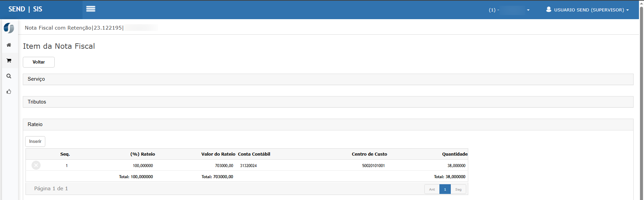Click the search magnifier sidebar icon
This screenshot has width=644, height=200.
(x=9, y=76)
